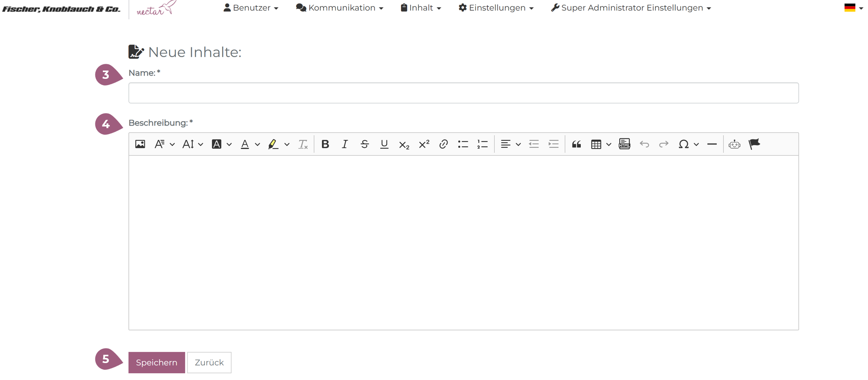Image resolution: width=868 pixels, height=380 pixels.
Task: Click the insert image icon
Action: pos(140,144)
